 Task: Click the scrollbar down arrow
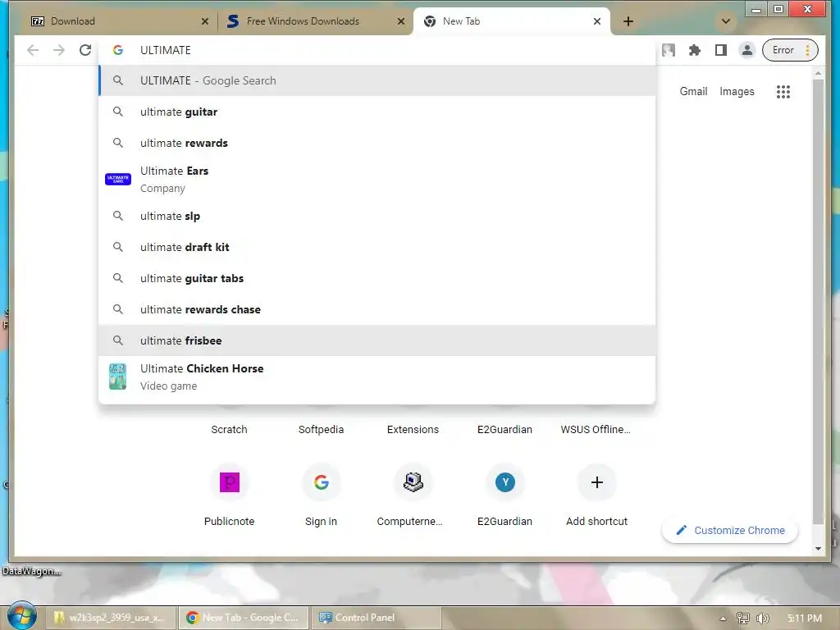818,548
